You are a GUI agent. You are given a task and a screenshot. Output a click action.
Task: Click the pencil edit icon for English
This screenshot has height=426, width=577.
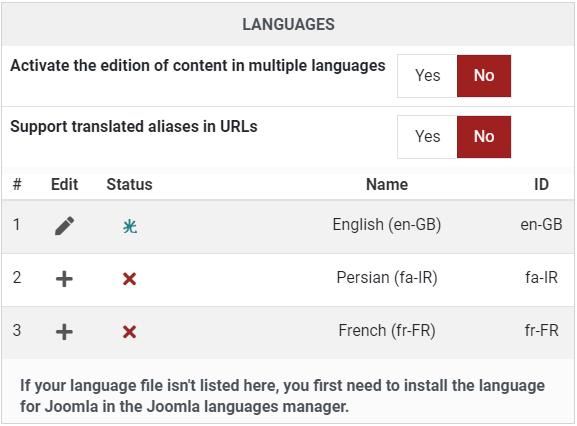click(64, 226)
